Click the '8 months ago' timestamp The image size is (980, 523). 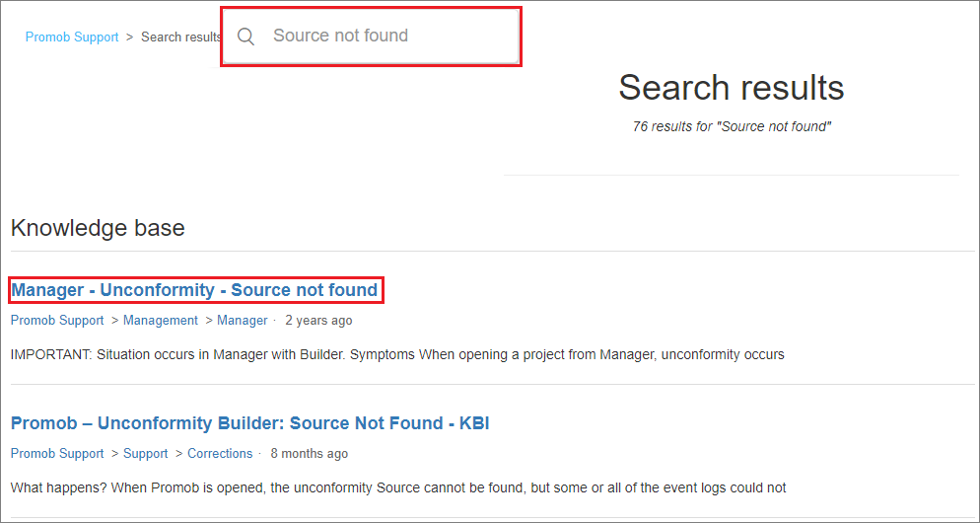point(310,454)
